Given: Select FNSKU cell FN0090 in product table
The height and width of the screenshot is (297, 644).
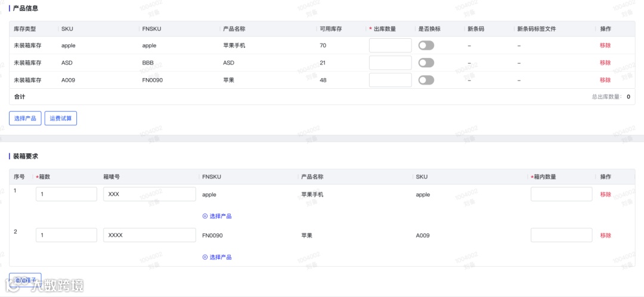Looking at the screenshot, I should coord(153,80).
